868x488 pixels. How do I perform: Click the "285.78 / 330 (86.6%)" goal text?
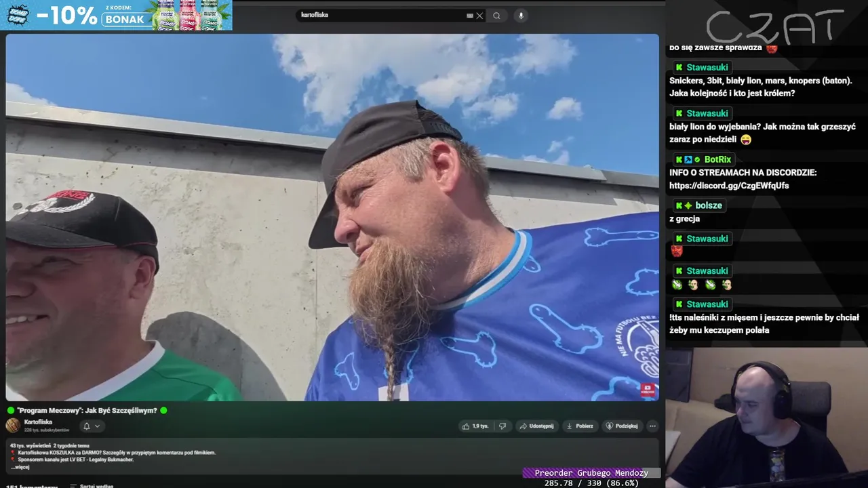(591, 483)
